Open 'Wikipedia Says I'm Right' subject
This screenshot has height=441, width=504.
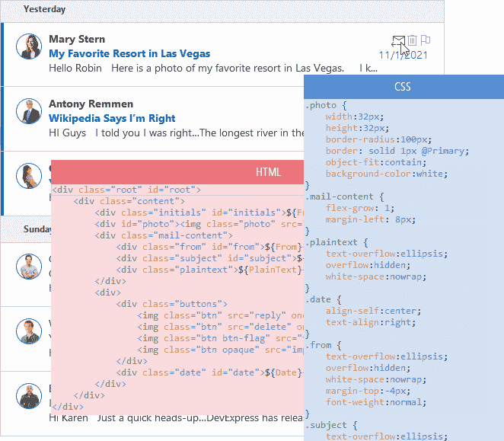(112, 118)
